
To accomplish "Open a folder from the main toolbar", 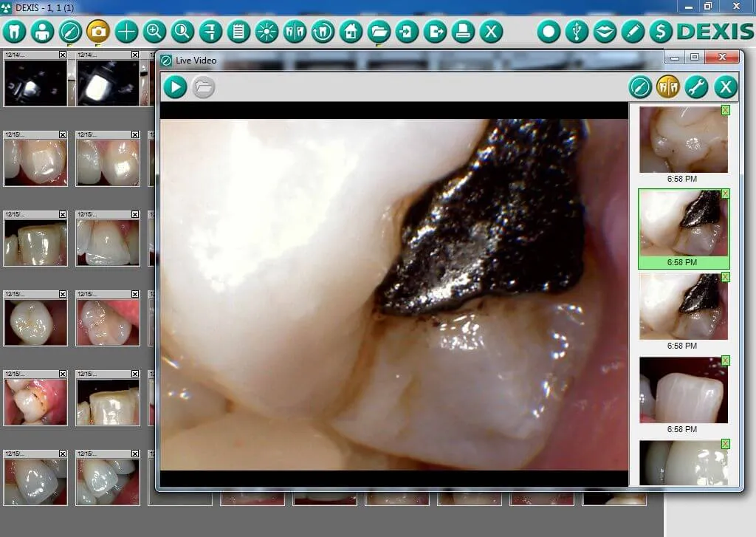I will (x=379, y=33).
